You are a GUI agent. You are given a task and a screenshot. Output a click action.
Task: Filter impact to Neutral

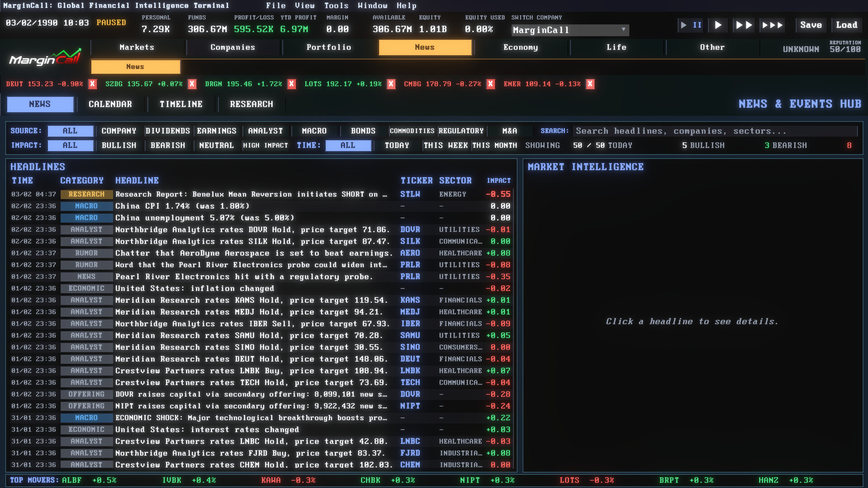click(x=217, y=145)
